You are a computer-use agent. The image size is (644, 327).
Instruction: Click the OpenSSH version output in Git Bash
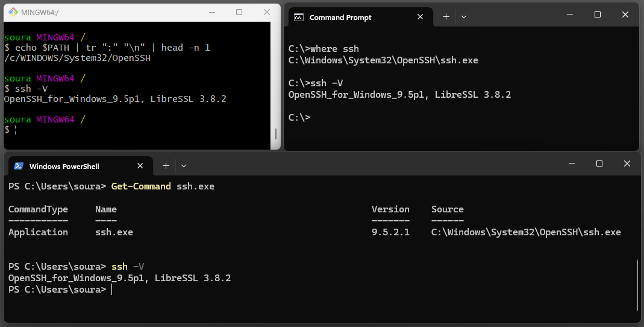115,99
